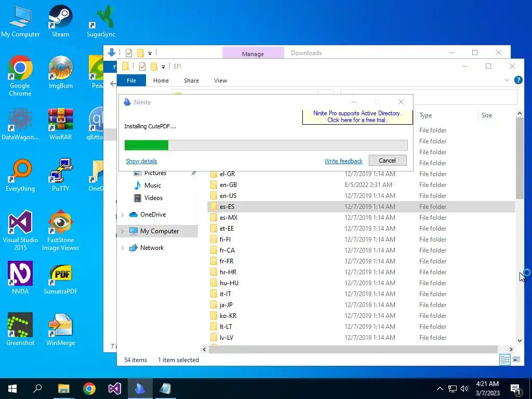Open the notification center icon

click(x=515, y=389)
